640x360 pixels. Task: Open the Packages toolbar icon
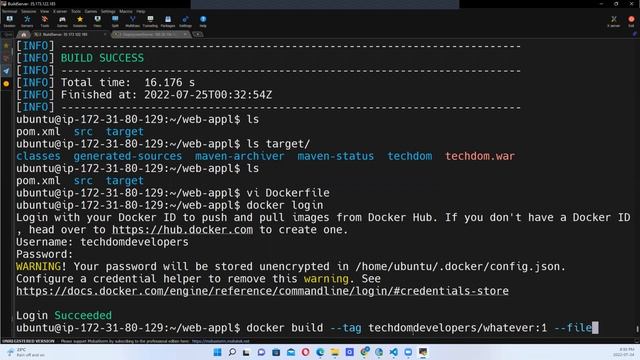click(168, 21)
